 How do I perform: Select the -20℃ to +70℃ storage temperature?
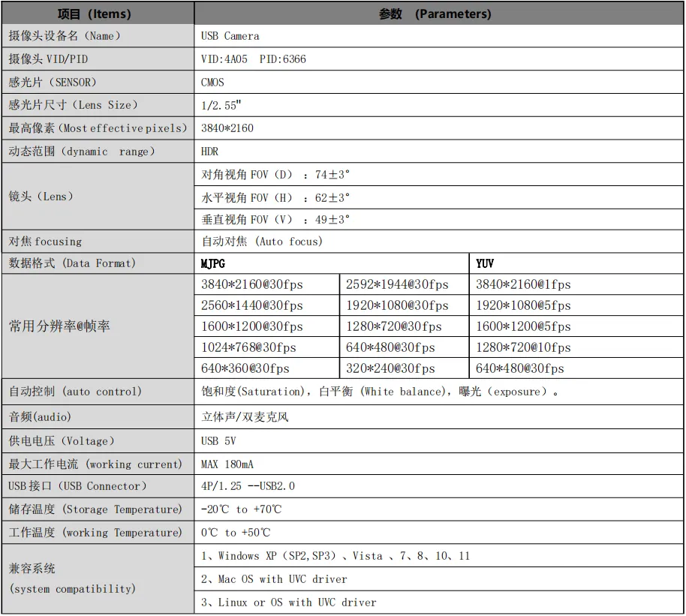[x=242, y=509]
